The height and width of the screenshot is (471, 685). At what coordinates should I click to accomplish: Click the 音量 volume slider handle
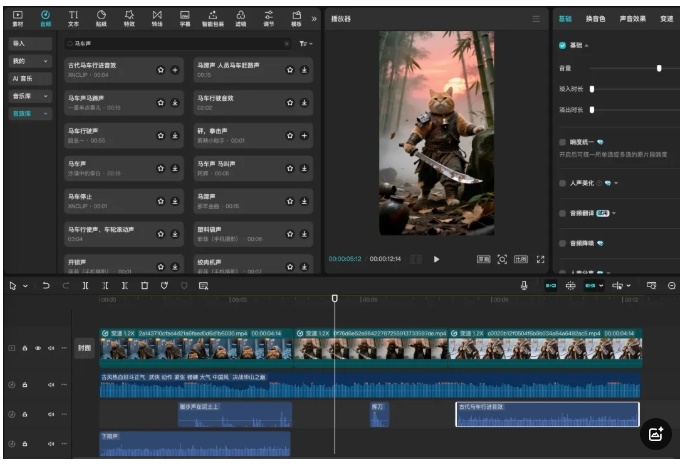(x=659, y=68)
